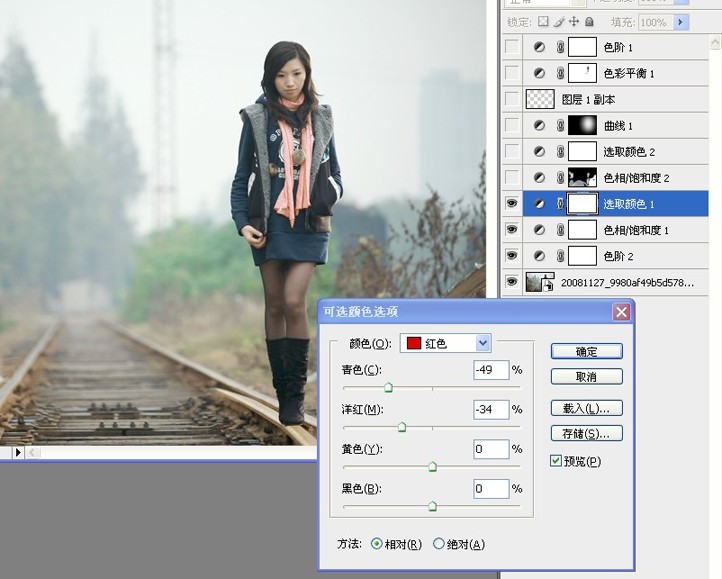Screen dimensions: 722x579
Task: Click lock all padlock icon
Action: (589, 22)
